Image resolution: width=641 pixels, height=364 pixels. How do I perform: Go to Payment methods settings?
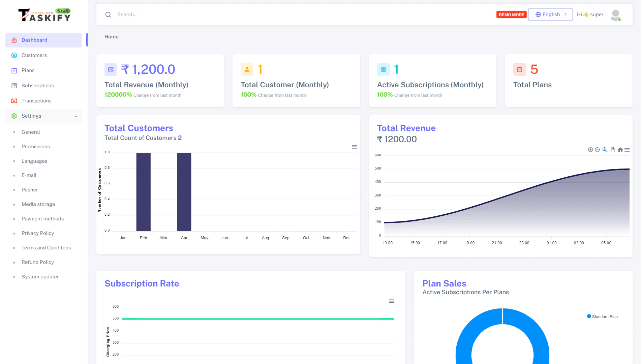click(x=42, y=219)
